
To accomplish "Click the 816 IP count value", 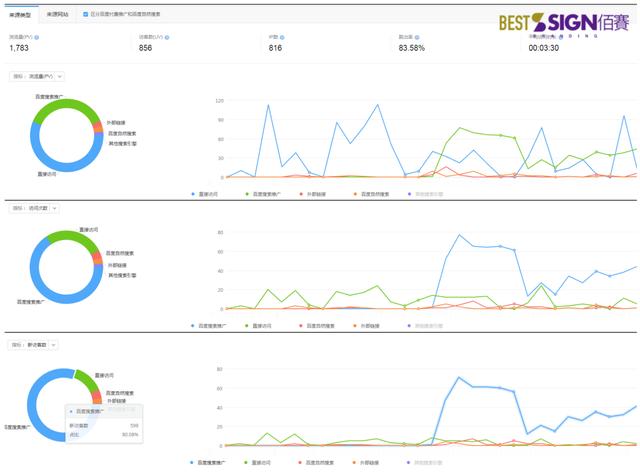I will tap(275, 48).
